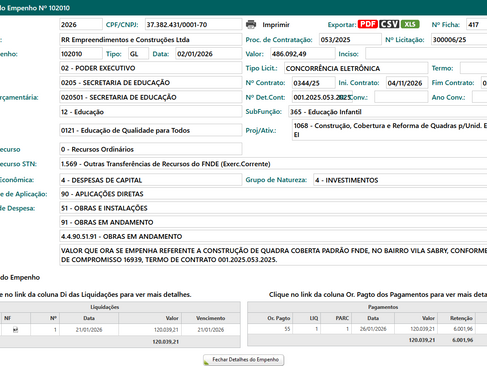Open the NF document icon in Liquidações row
Image resolution: width=487 pixels, height=366 pixels.
pos(15,330)
